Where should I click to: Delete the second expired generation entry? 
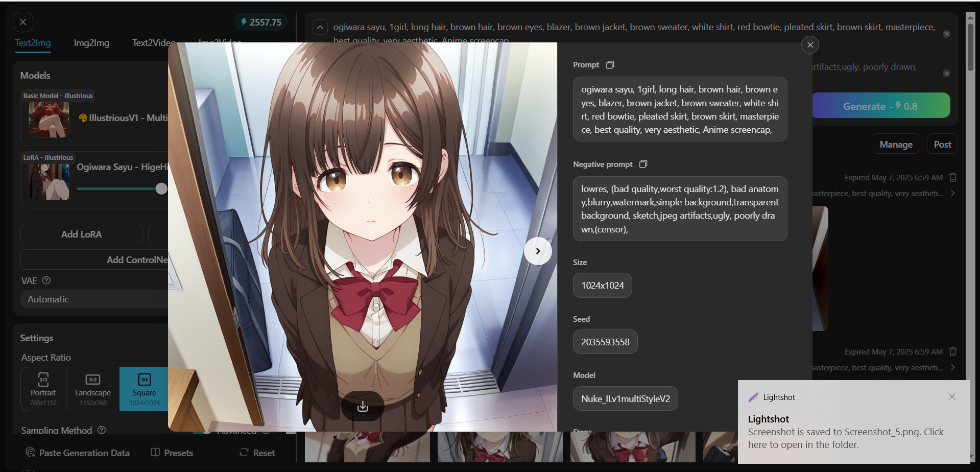pos(953,351)
